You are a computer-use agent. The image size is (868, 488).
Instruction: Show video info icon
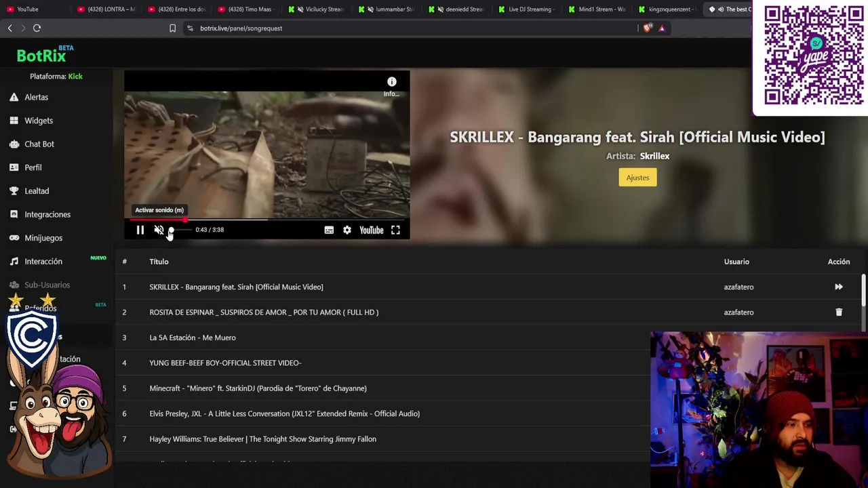(x=392, y=82)
